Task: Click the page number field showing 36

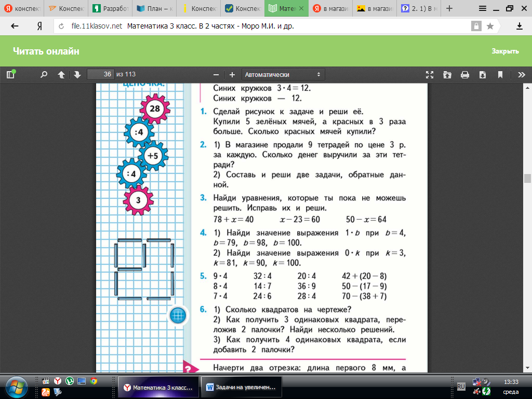Action: pos(101,74)
